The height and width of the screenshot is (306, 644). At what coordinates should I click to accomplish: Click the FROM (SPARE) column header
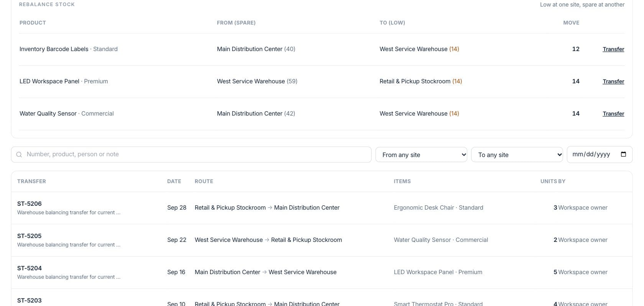pos(236,23)
